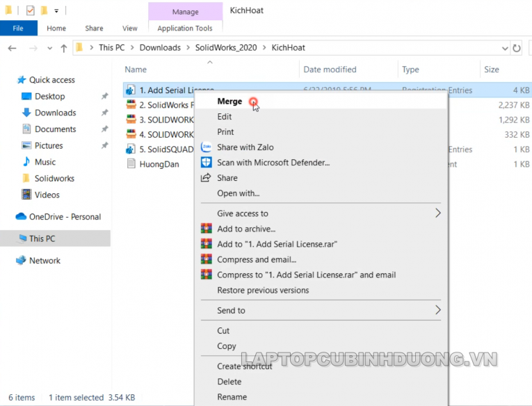This screenshot has height=406, width=532.
Task: Switch to the Home ribbon tab
Action: pyautogui.click(x=56, y=28)
